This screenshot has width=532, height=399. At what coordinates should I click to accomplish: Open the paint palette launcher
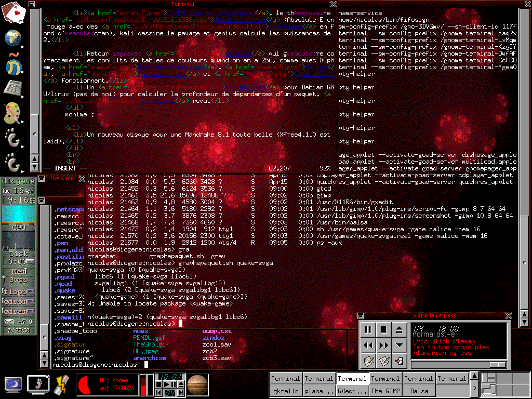pyautogui.click(x=12, y=113)
